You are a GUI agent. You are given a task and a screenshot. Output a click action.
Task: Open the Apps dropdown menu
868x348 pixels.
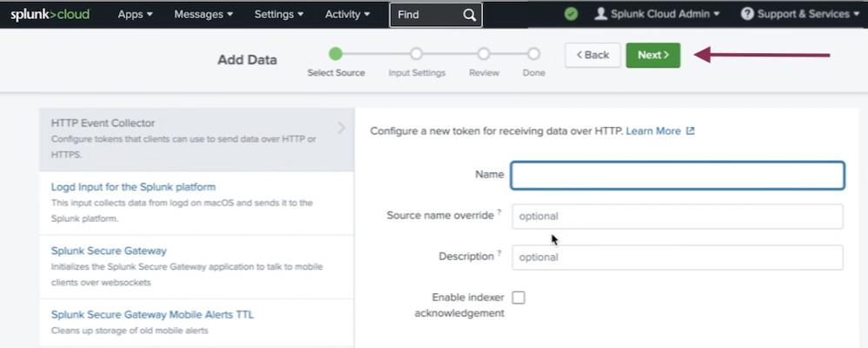pyautogui.click(x=135, y=15)
